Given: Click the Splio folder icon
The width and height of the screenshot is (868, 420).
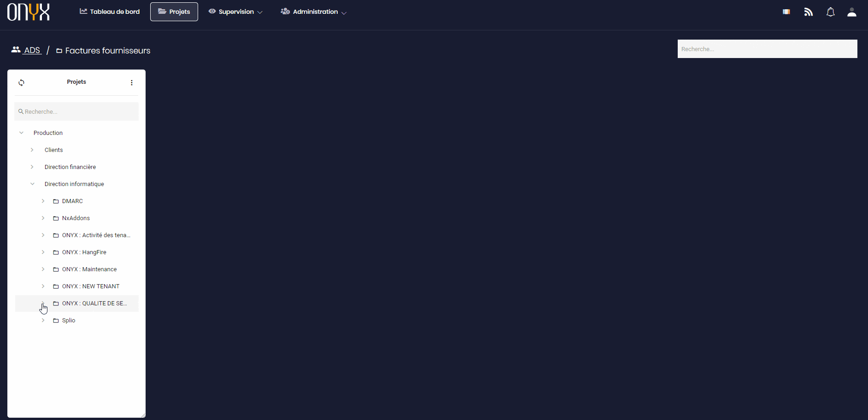Looking at the screenshot, I should (x=56, y=321).
